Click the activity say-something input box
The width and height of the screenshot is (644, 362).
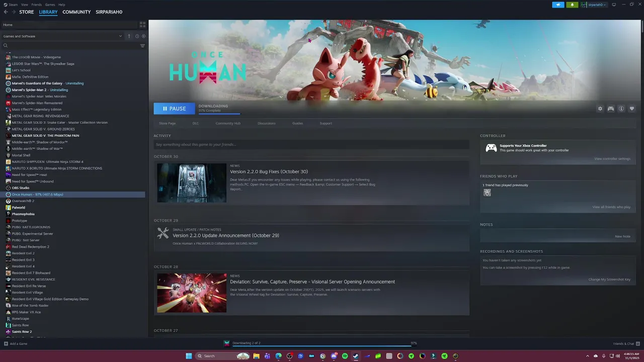tap(311, 145)
